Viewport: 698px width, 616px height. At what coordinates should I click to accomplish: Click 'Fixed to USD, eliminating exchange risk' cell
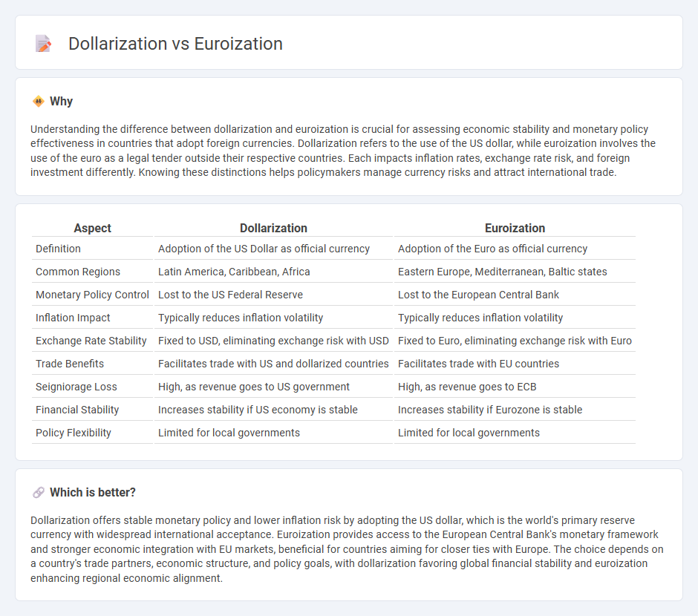tap(273, 341)
